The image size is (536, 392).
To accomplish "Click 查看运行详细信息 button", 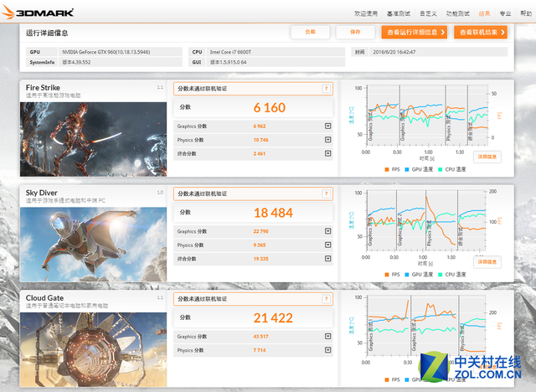I will (x=415, y=32).
